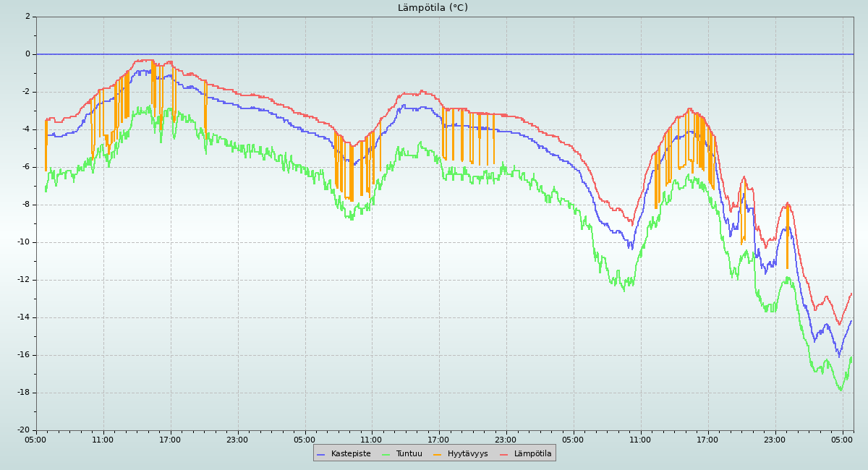Screen dimensions: 868x470
Task: Click the orange Hyytävyys legend marker
Action: 438,454
